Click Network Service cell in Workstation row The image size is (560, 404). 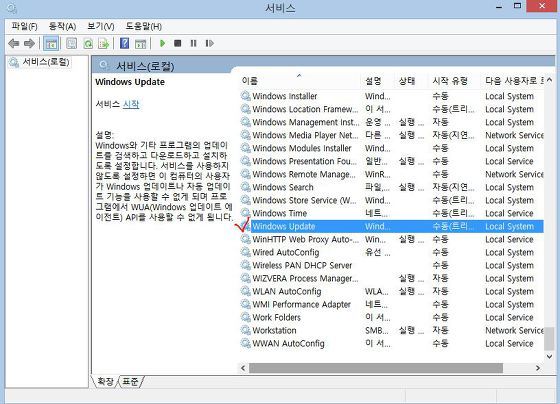click(x=514, y=330)
